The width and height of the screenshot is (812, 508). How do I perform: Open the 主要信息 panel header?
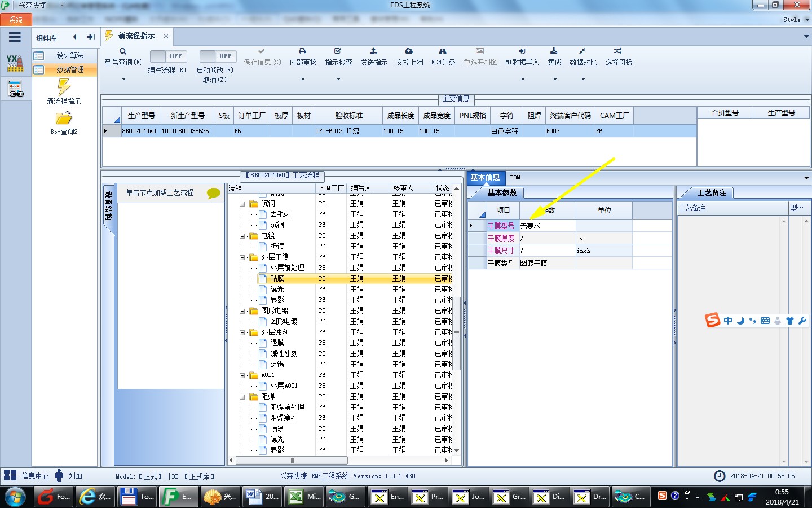(x=456, y=99)
